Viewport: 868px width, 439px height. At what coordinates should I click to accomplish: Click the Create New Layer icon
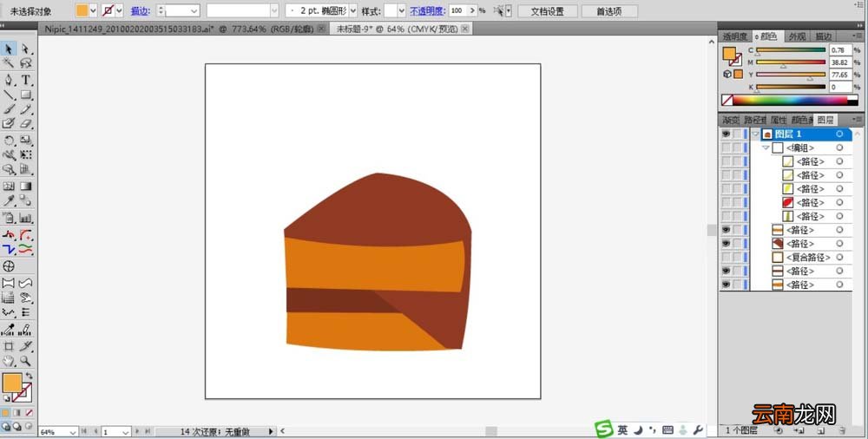(x=821, y=429)
